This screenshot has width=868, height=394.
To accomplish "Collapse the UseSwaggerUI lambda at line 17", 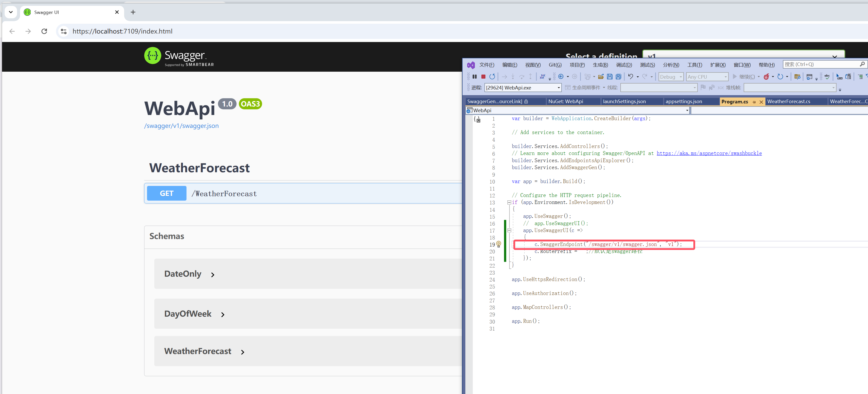I will pos(509,230).
